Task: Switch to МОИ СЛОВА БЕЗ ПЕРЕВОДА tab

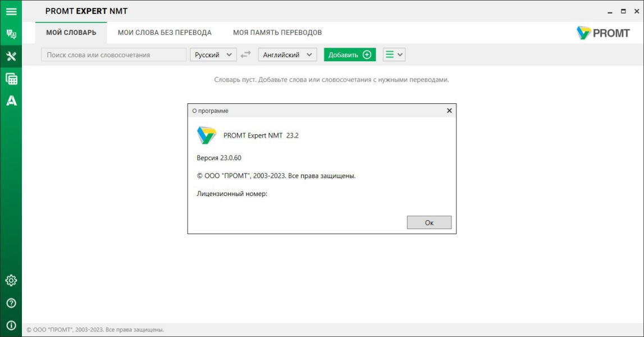Action: point(165,33)
